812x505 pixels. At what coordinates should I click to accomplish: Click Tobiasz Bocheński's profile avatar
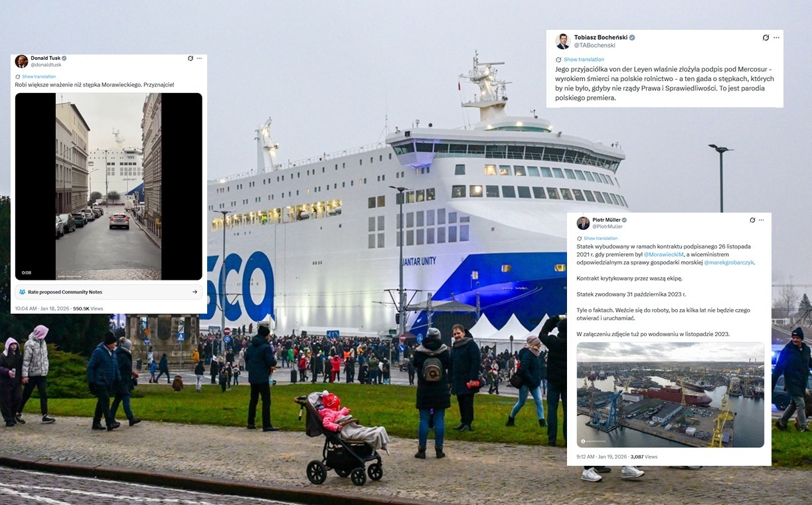coord(563,41)
